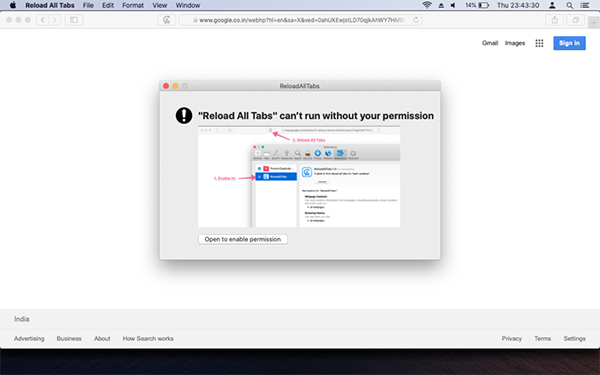
Task: Click the reload page icon in address bar
Action: click(x=416, y=20)
